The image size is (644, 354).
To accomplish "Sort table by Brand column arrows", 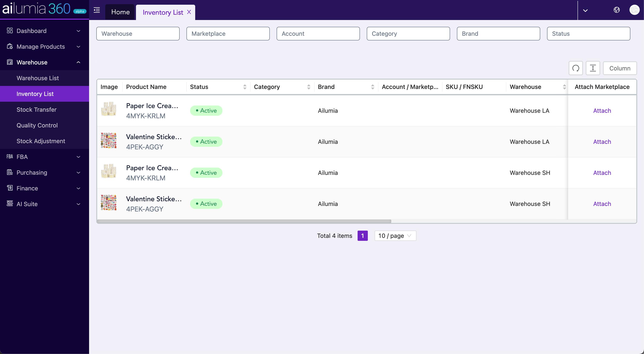I will (373, 87).
